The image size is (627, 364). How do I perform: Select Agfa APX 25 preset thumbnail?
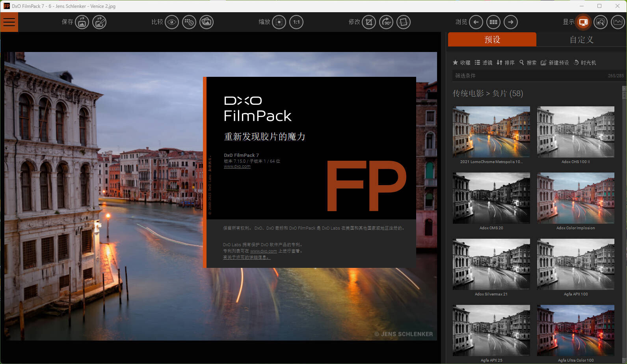(x=491, y=331)
